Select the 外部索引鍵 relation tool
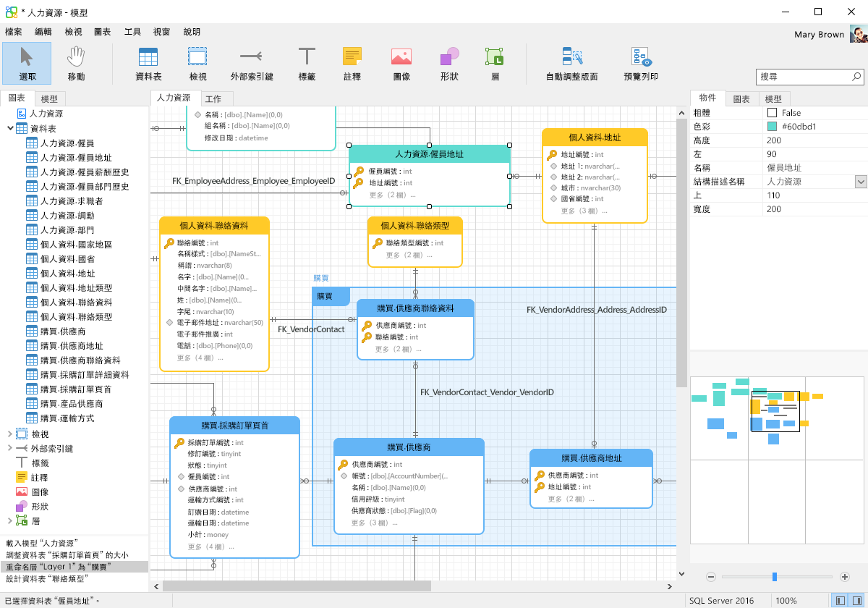868x608 pixels. [251, 63]
